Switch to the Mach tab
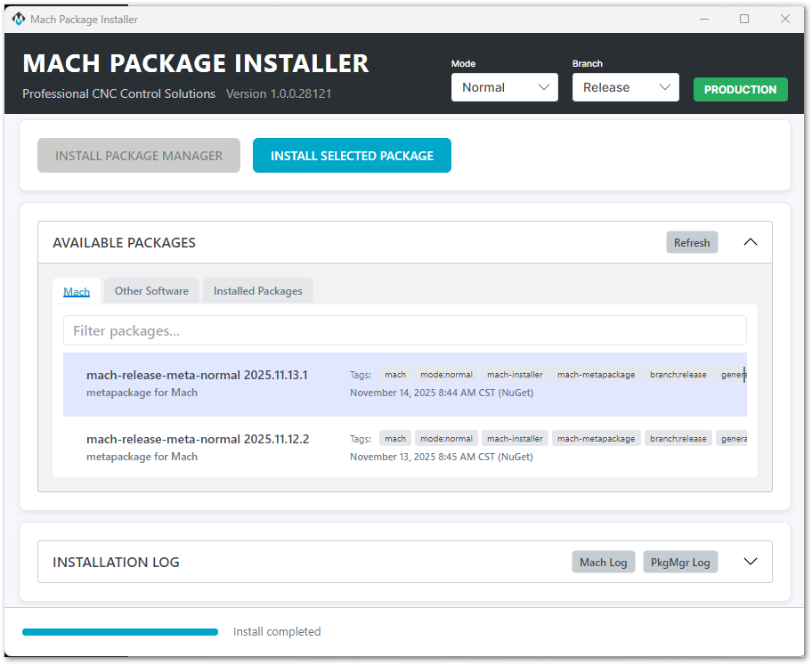This screenshot has height=665, width=812. tap(77, 291)
